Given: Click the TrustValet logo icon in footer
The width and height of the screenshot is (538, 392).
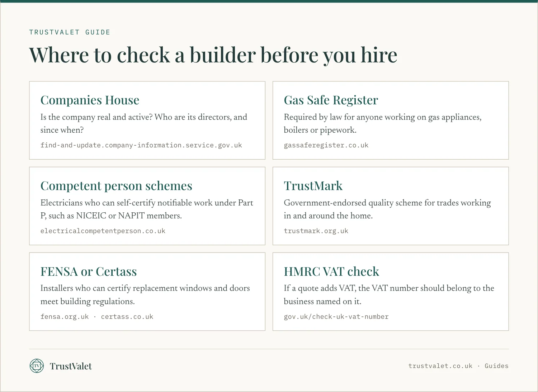Looking at the screenshot, I should (x=37, y=366).
